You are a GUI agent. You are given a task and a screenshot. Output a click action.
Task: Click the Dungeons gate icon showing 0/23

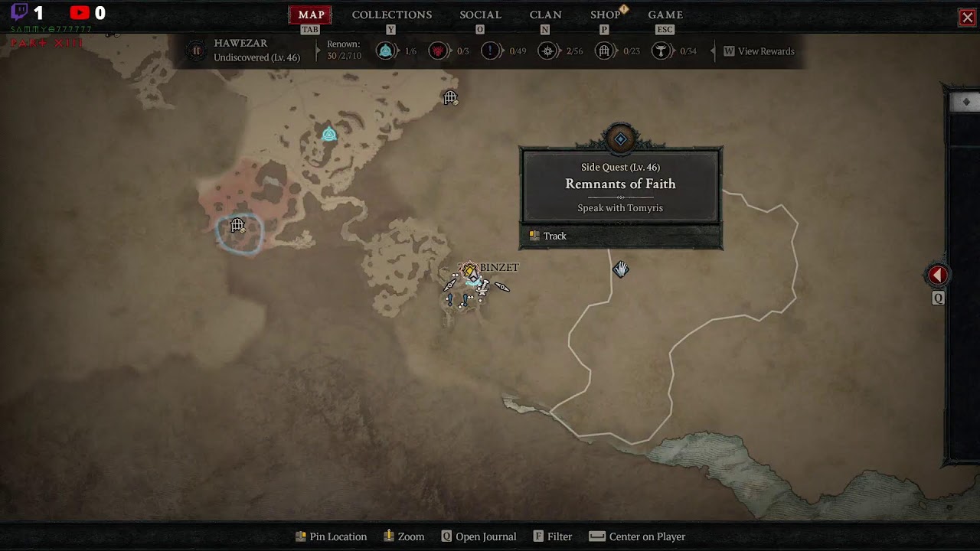tap(604, 51)
